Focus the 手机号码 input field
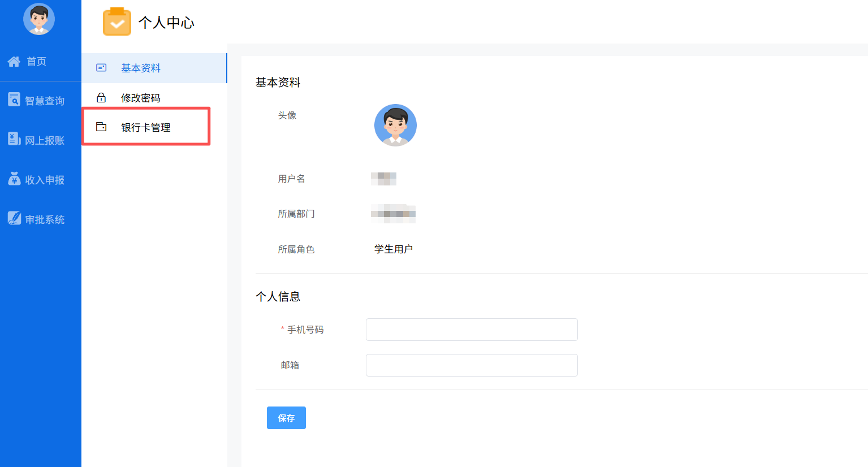Screen dimensions: 868x467 [x=472, y=330]
